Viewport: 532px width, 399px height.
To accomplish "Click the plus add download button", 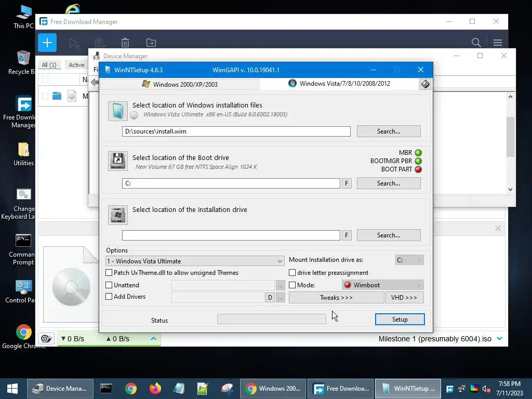I will [47, 43].
